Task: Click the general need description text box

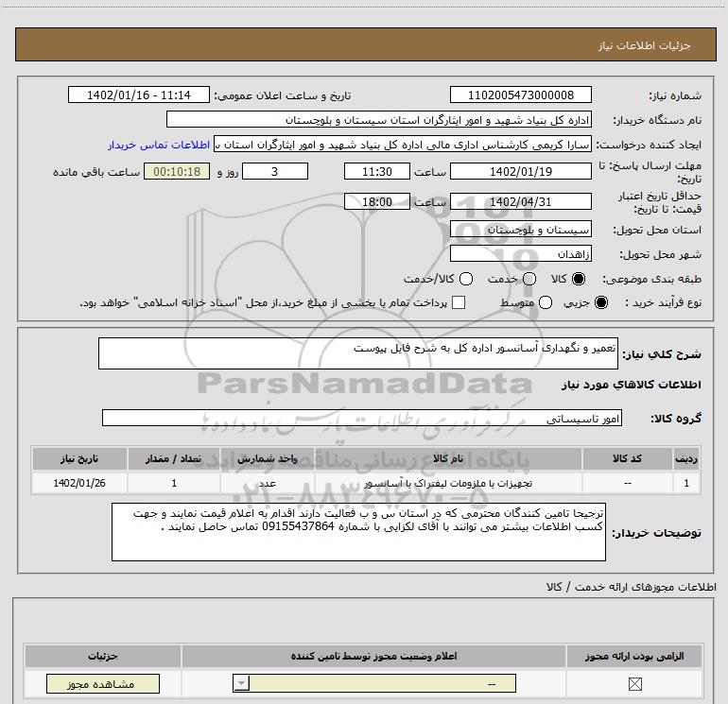Action: coord(358,353)
